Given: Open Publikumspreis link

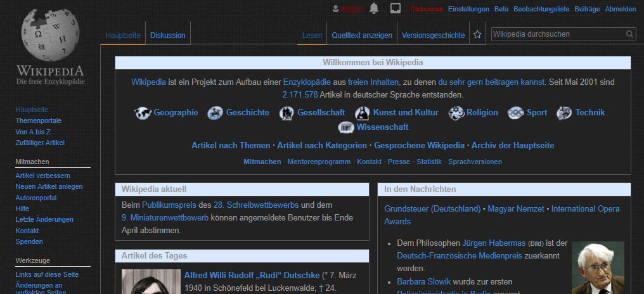Looking at the screenshot, I should click(169, 205).
